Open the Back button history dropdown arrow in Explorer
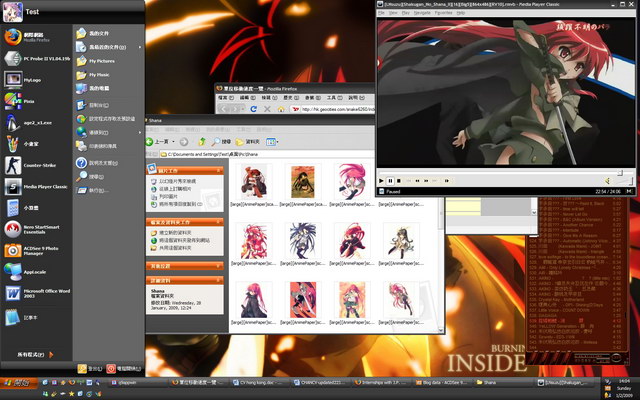This screenshot has height=400, width=640. click(173, 142)
